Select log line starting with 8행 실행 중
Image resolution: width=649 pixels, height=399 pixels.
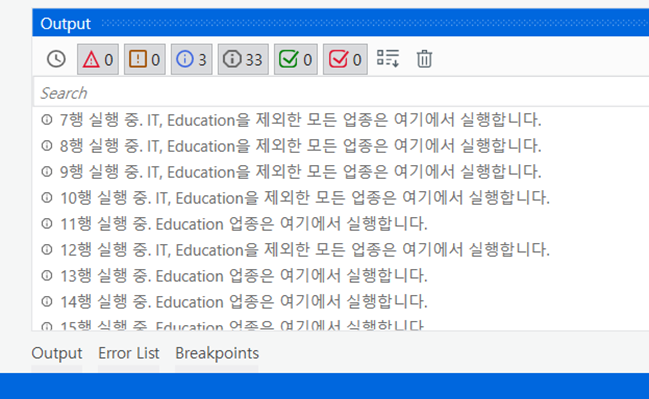point(300,146)
